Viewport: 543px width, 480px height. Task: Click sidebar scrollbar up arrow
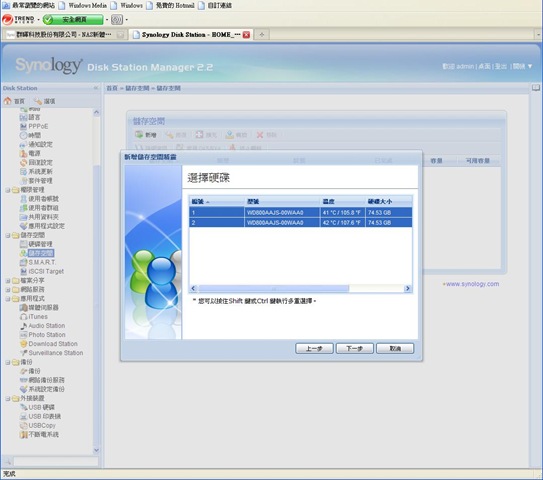[x=96, y=112]
